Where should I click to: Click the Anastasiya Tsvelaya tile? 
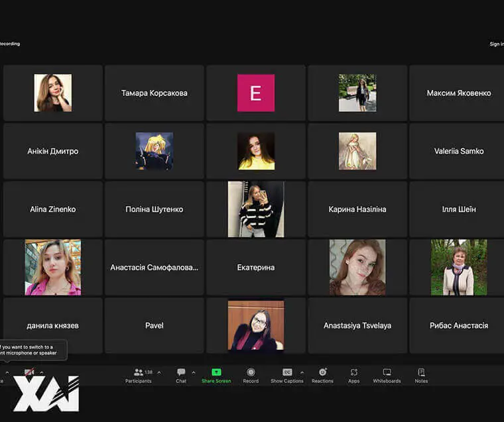[x=357, y=325]
